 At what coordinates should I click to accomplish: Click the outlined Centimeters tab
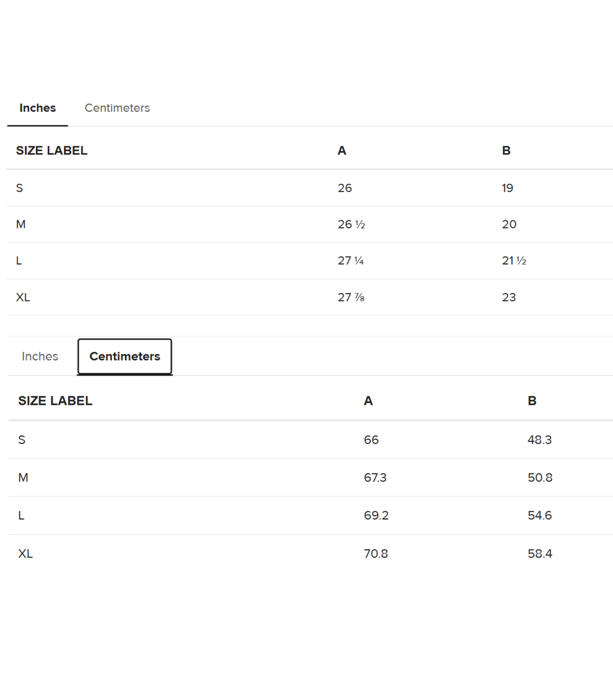pos(125,356)
